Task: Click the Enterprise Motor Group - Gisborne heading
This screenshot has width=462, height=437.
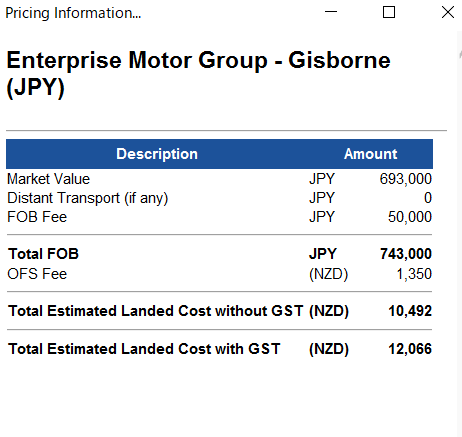Action: (198, 60)
